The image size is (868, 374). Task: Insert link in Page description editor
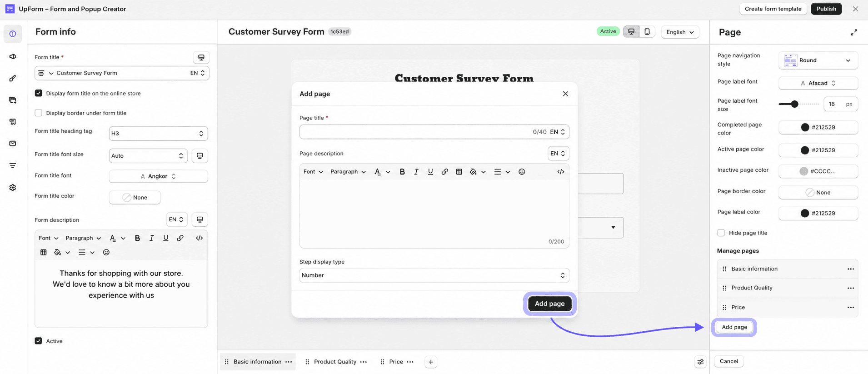point(445,172)
